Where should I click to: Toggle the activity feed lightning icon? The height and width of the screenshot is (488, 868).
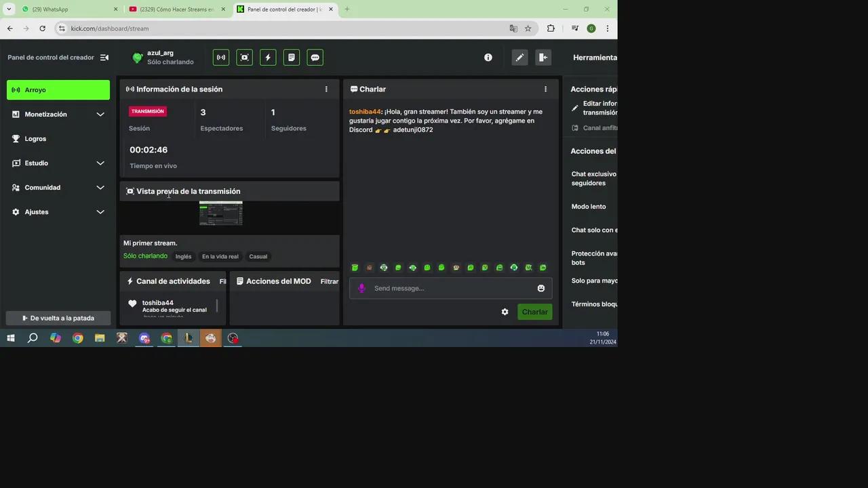point(268,58)
